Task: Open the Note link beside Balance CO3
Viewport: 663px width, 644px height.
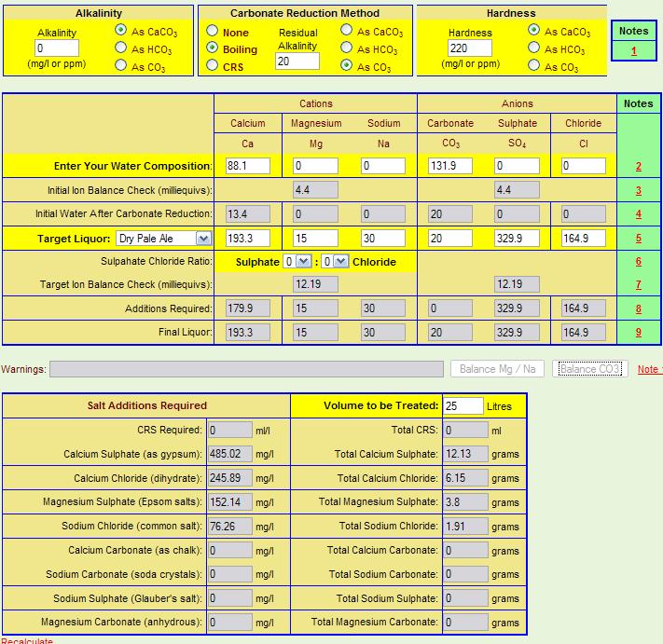Action: tap(650, 369)
